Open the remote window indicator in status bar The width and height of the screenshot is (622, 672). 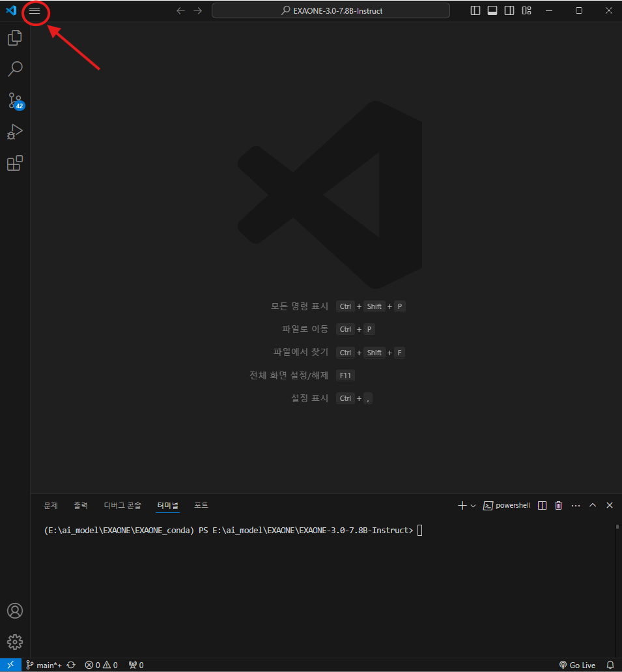(10, 665)
